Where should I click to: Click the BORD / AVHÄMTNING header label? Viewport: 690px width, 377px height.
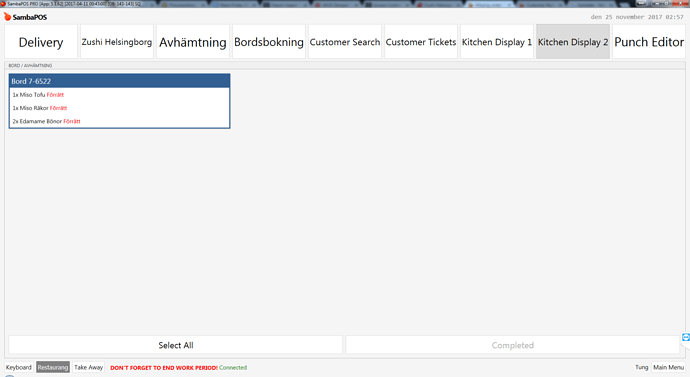pyautogui.click(x=30, y=66)
